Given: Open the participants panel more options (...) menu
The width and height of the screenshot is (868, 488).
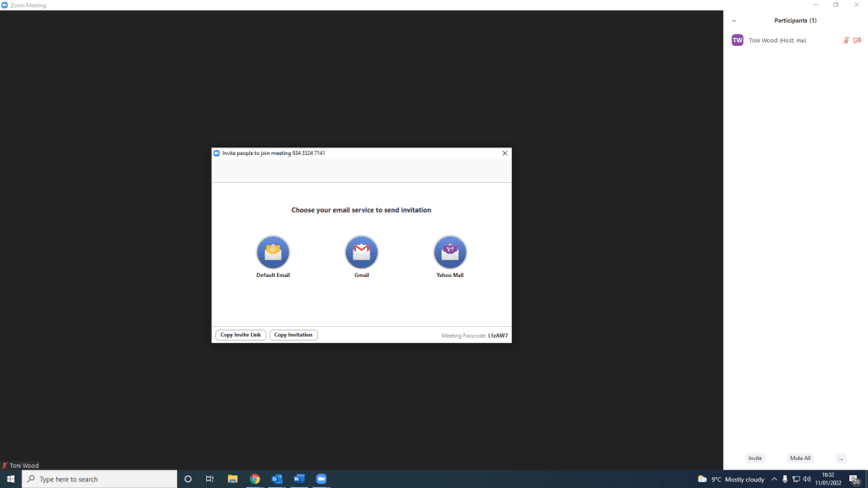Looking at the screenshot, I should click(x=841, y=457).
